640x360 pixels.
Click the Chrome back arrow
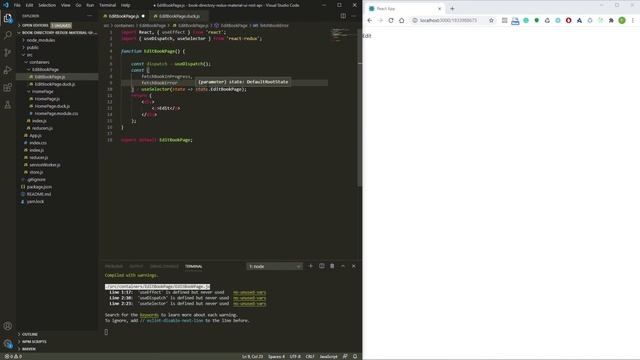(370, 20)
